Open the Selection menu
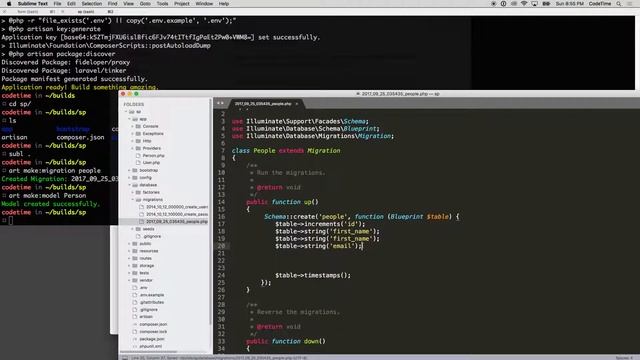Viewport: 640px width, 360px height. (92, 4)
